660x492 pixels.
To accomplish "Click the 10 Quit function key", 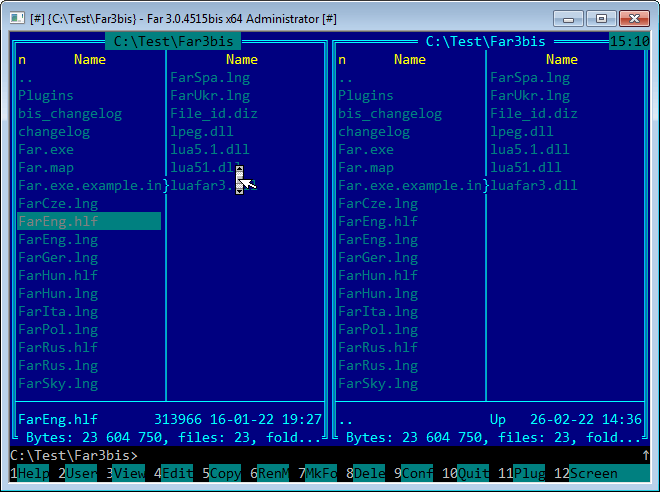I will (x=466, y=473).
